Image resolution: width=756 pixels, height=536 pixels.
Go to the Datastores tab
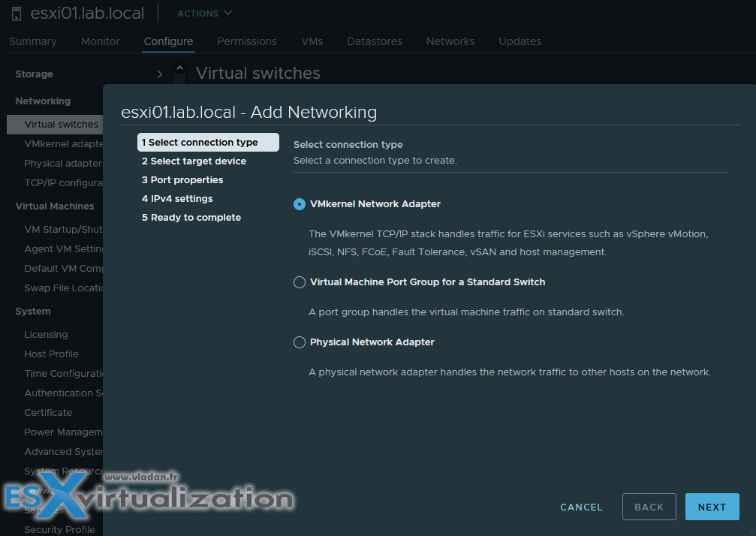pyautogui.click(x=375, y=41)
